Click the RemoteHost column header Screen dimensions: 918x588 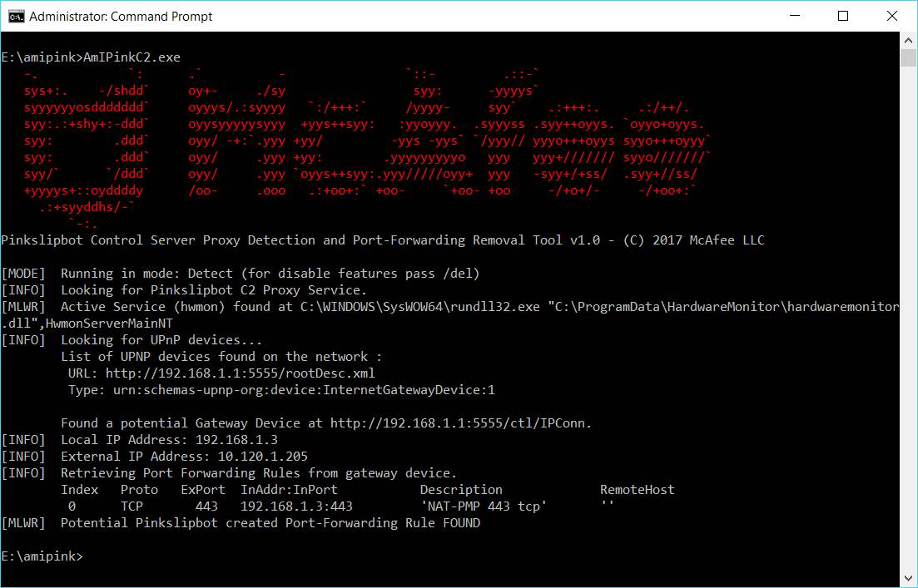pos(637,490)
